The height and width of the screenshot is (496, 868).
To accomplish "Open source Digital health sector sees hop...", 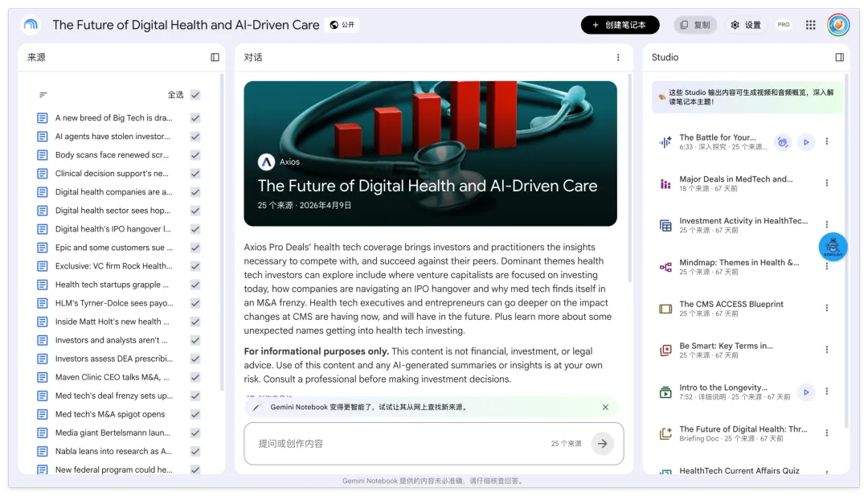I will [x=113, y=211].
